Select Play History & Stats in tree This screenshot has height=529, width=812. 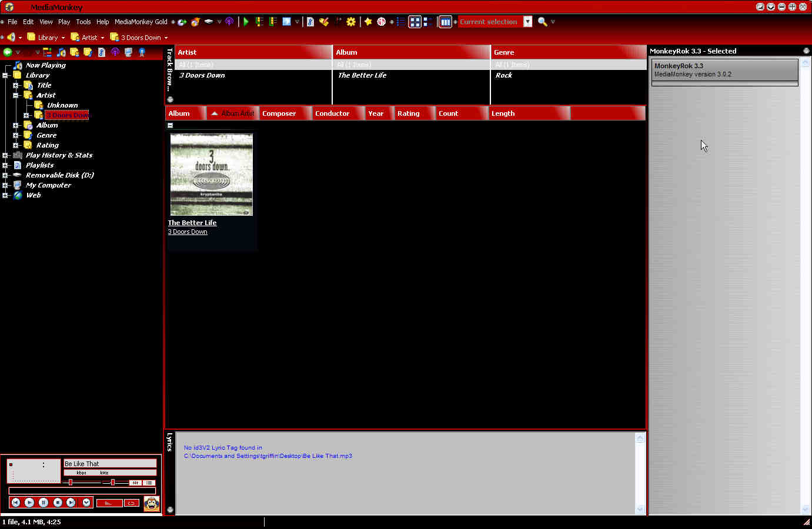coord(59,155)
